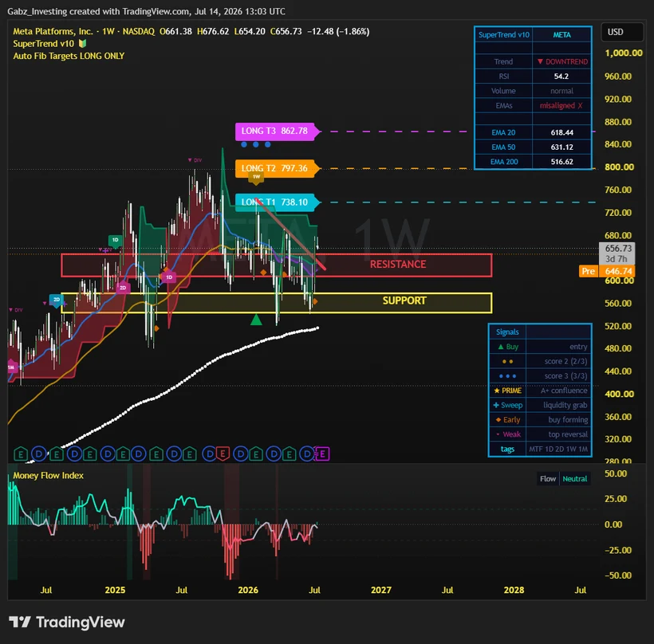The height and width of the screenshot is (644, 654).
Task: Click the 2025 time axis label
Action: [x=115, y=591]
